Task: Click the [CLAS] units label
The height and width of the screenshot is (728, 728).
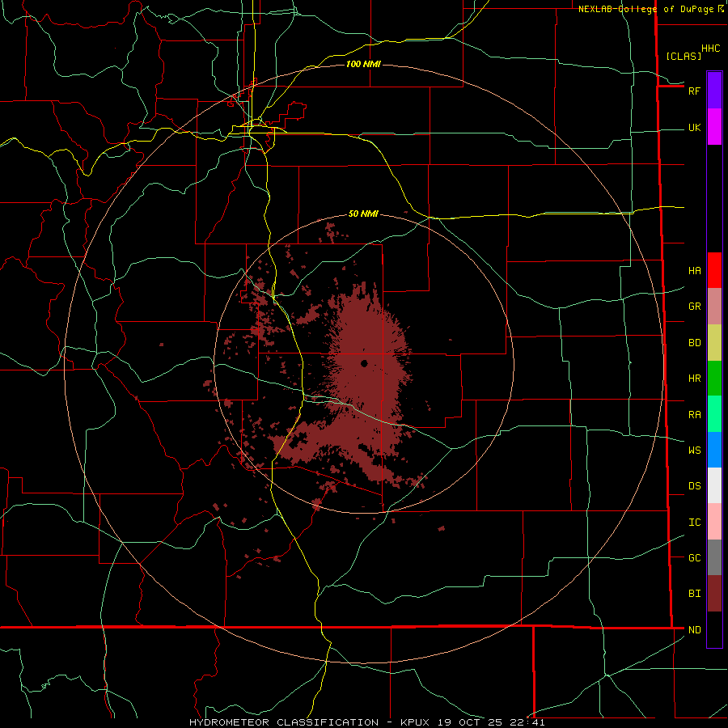Action: click(684, 56)
